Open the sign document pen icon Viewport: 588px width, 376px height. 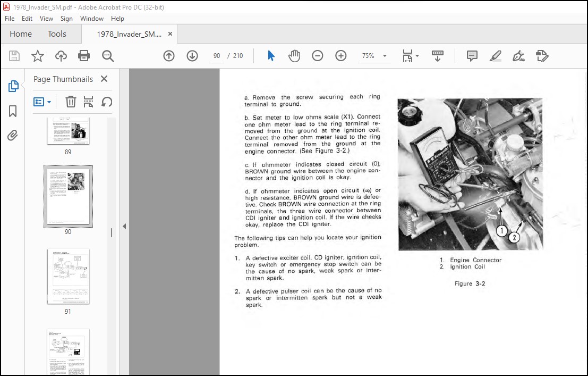518,56
